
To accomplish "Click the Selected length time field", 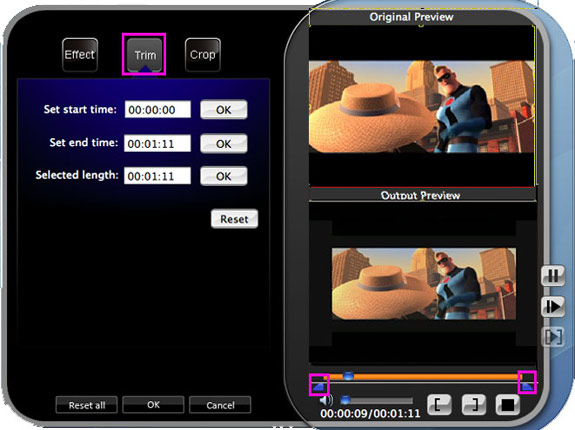I will [x=158, y=176].
